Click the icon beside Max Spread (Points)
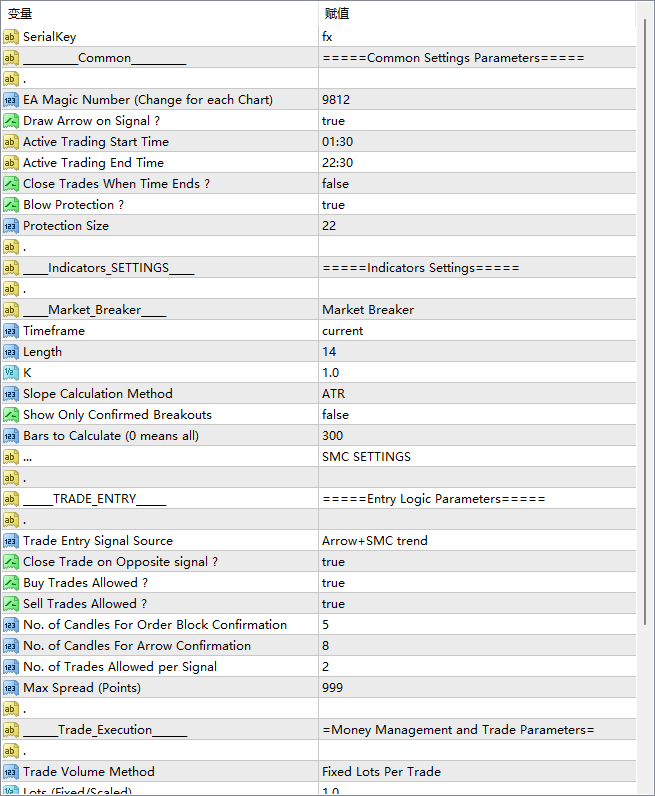The height and width of the screenshot is (796, 655). [x=11, y=688]
